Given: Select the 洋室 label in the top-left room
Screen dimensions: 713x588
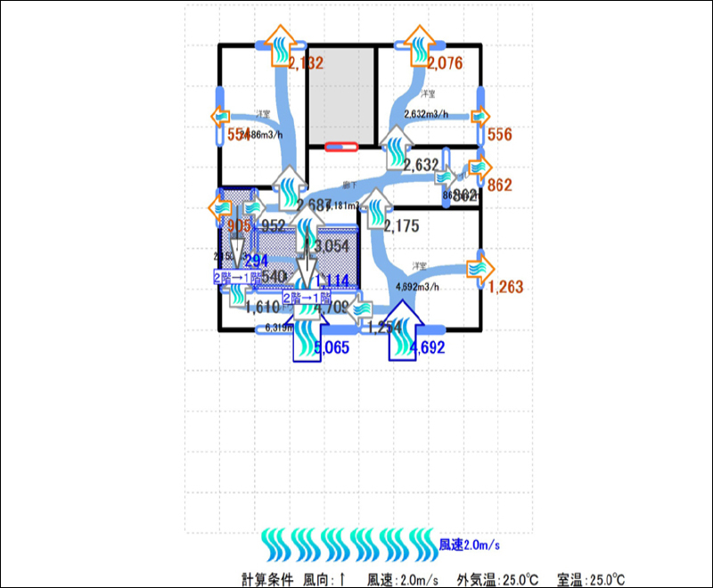Looking at the screenshot, I should 262,114.
